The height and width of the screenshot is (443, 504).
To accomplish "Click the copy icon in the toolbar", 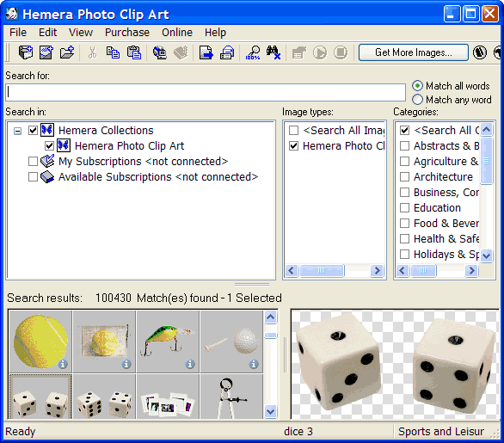I will tap(113, 52).
